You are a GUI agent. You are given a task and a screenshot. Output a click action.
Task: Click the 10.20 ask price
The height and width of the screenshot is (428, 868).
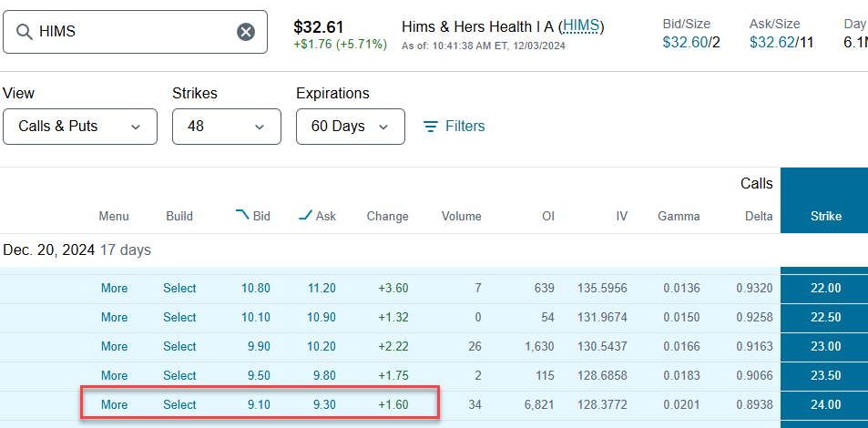click(322, 347)
